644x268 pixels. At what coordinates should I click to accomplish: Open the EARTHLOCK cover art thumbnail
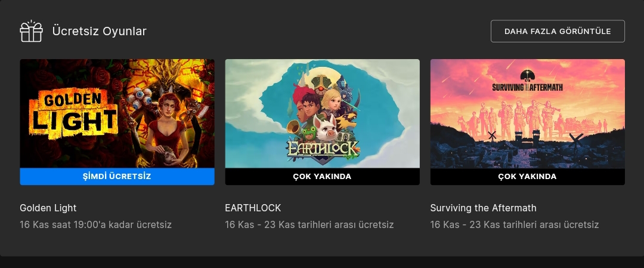(323, 113)
